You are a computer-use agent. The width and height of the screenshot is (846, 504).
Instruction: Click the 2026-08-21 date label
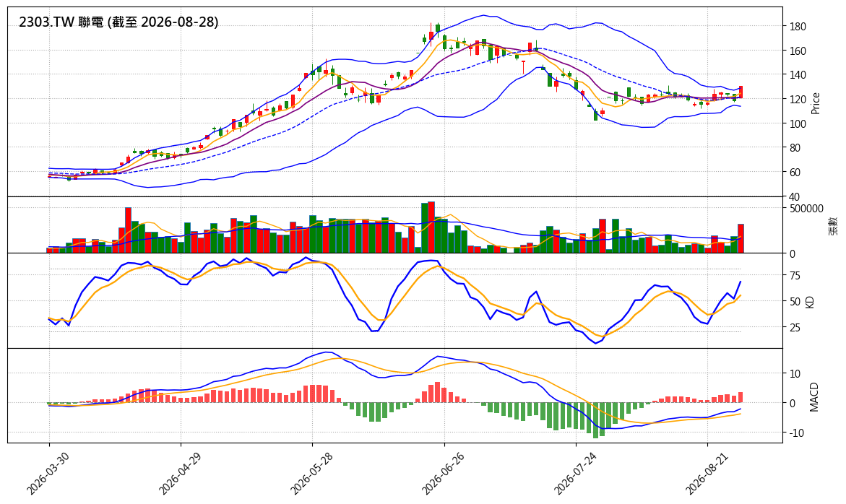(707, 473)
